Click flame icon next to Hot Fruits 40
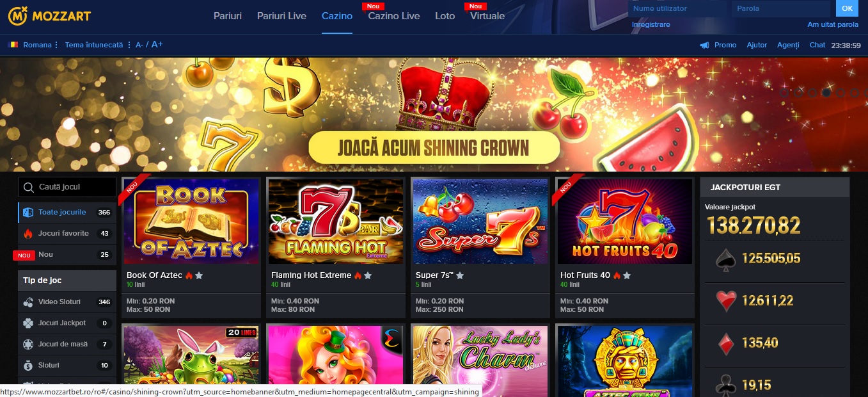 [617, 275]
